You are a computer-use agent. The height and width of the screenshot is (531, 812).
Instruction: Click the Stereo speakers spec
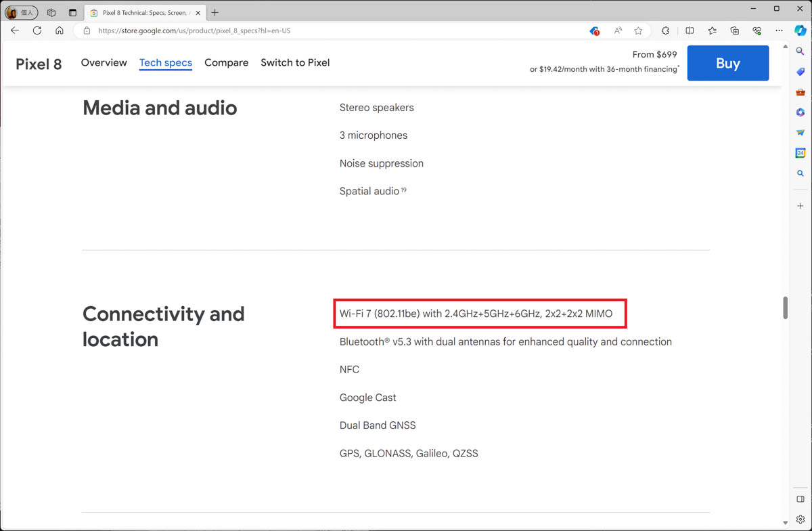376,108
